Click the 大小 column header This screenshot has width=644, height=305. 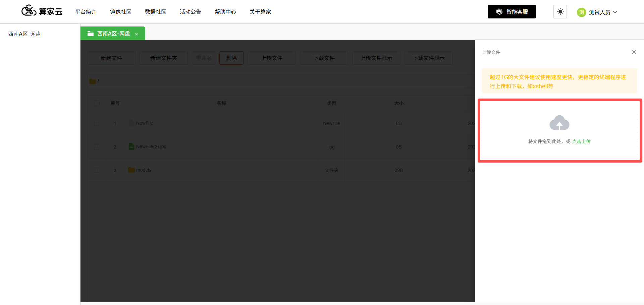399,103
